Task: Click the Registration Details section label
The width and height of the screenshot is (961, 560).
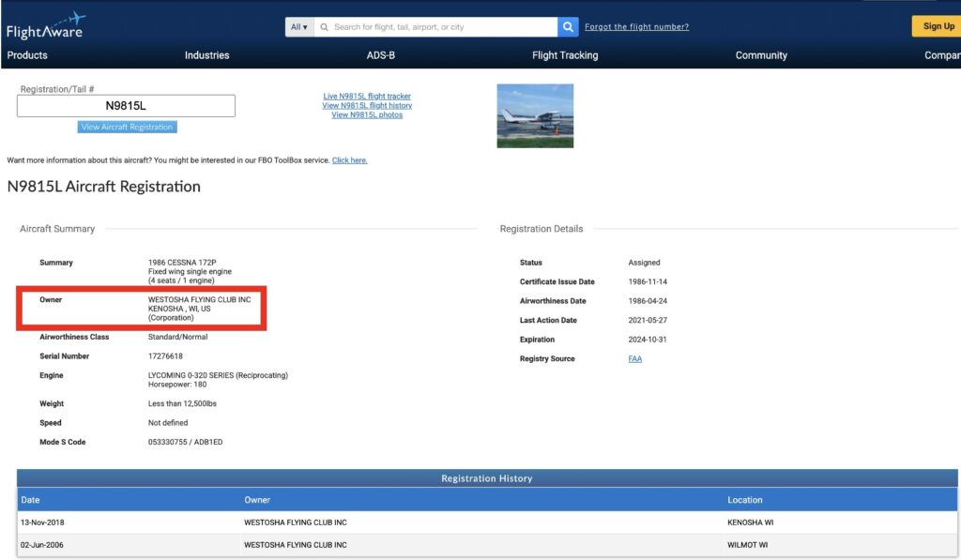Action: 542,229
